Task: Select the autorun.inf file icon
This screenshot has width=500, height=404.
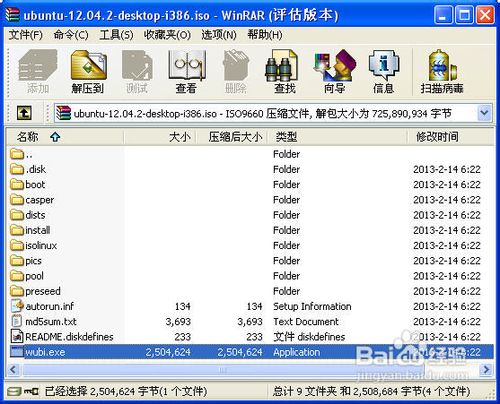Action: coord(17,306)
